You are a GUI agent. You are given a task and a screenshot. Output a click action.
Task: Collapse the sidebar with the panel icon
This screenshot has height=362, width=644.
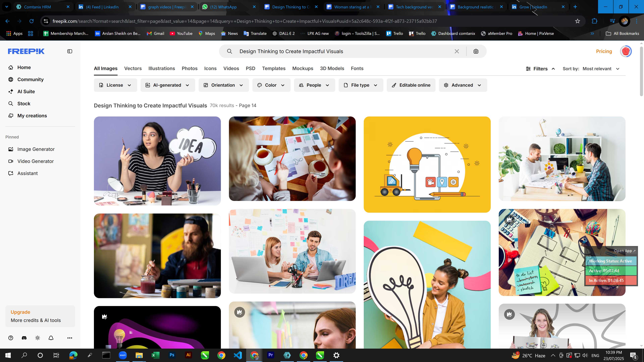[x=70, y=51]
